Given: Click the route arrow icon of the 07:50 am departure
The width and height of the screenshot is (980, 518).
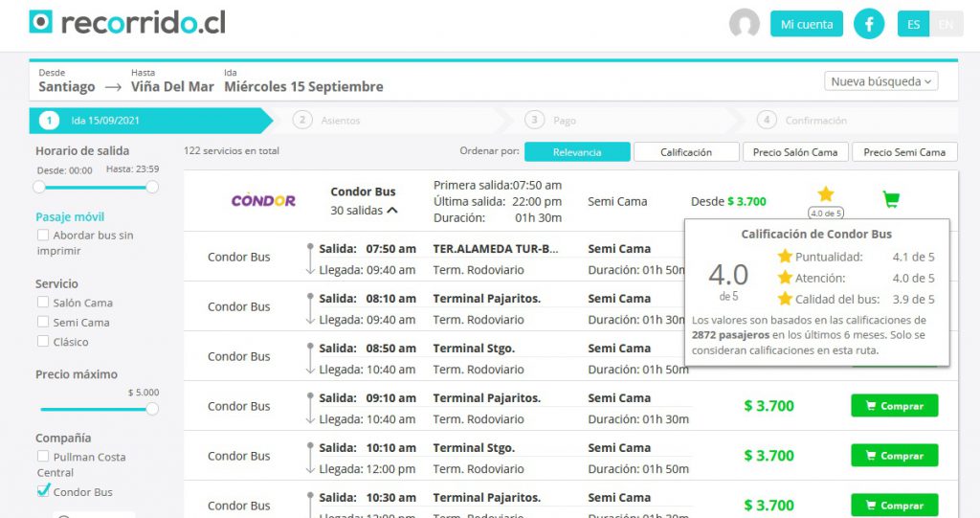Looking at the screenshot, I should (x=310, y=259).
